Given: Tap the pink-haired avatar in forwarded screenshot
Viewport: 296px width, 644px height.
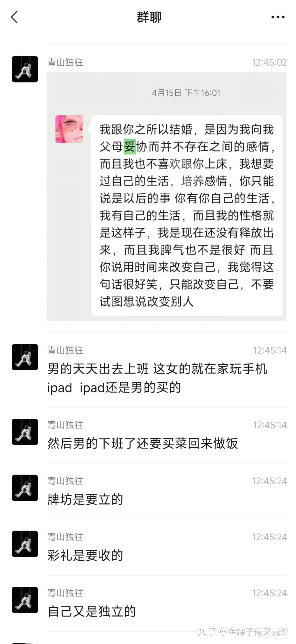Looking at the screenshot, I should (69, 129).
